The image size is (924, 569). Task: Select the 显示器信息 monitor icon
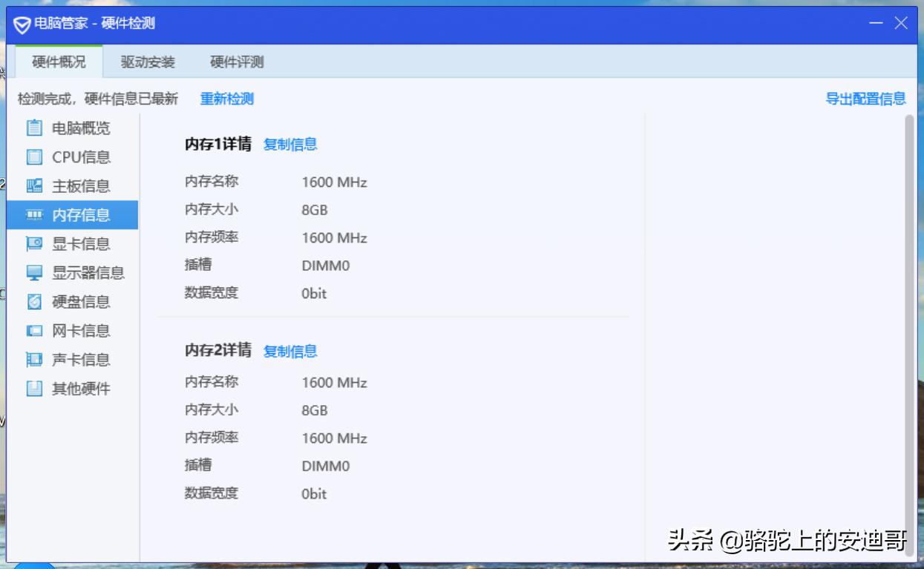pos(34,272)
